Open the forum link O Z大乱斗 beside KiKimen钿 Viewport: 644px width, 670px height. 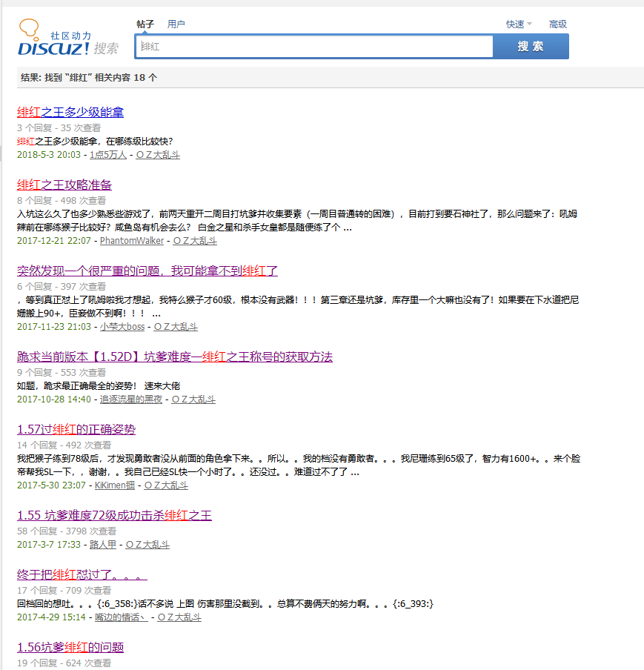[166, 485]
